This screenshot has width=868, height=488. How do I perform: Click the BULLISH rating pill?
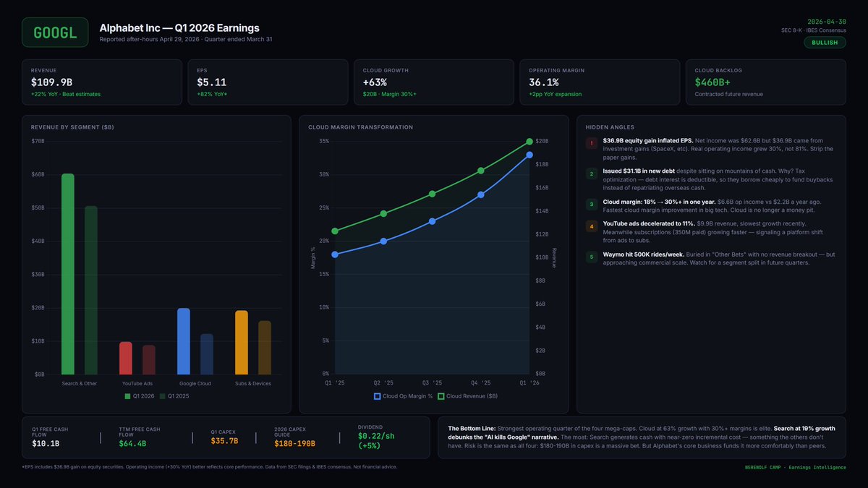pyautogui.click(x=824, y=43)
